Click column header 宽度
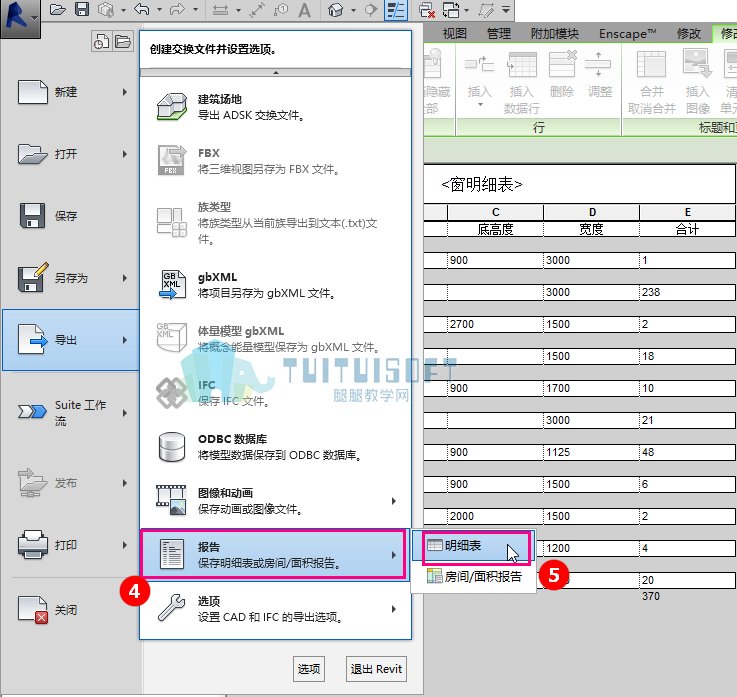The height and width of the screenshot is (697, 737). [x=591, y=229]
